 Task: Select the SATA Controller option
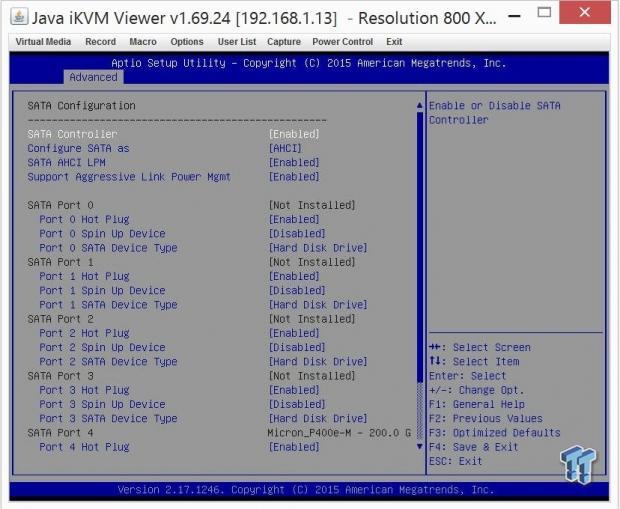pyautogui.click(x=72, y=134)
